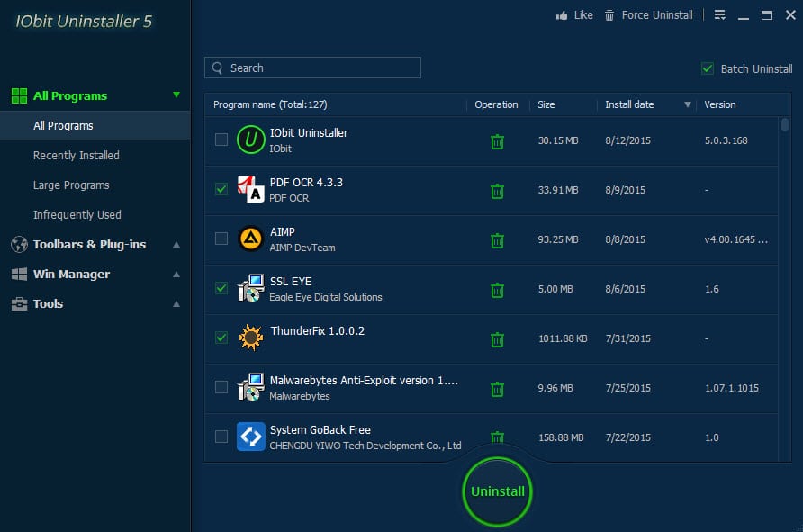
Task: Open the Recently Installed list
Action: pyautogui.click(x=77, y=156)
